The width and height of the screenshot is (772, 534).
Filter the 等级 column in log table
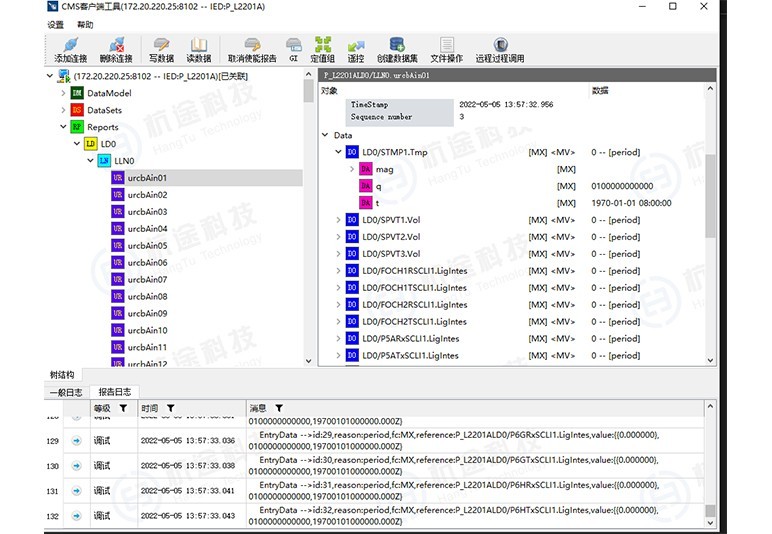[123, 408]
